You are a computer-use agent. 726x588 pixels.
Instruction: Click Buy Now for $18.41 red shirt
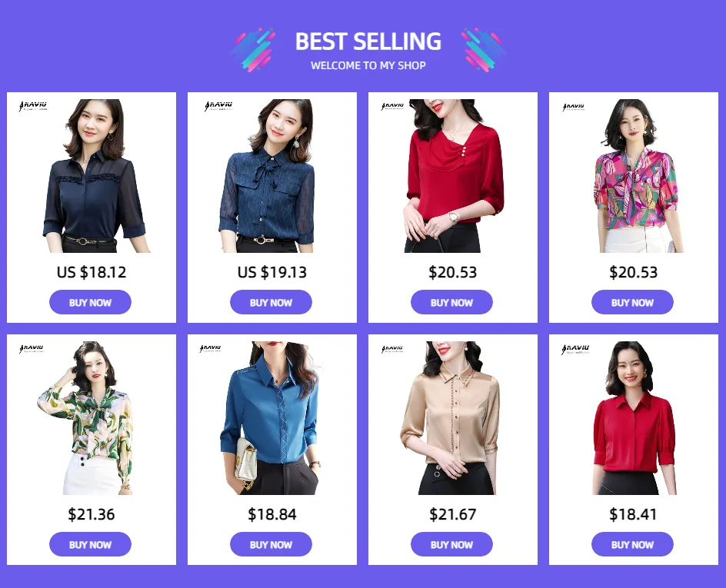tap(632, 544)
